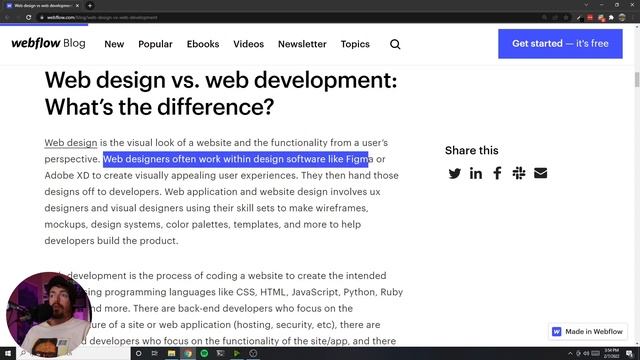This screenshot has width=640, height=360.
Task: Select the Web design vs. web development tab
Action: coord(42,6)
